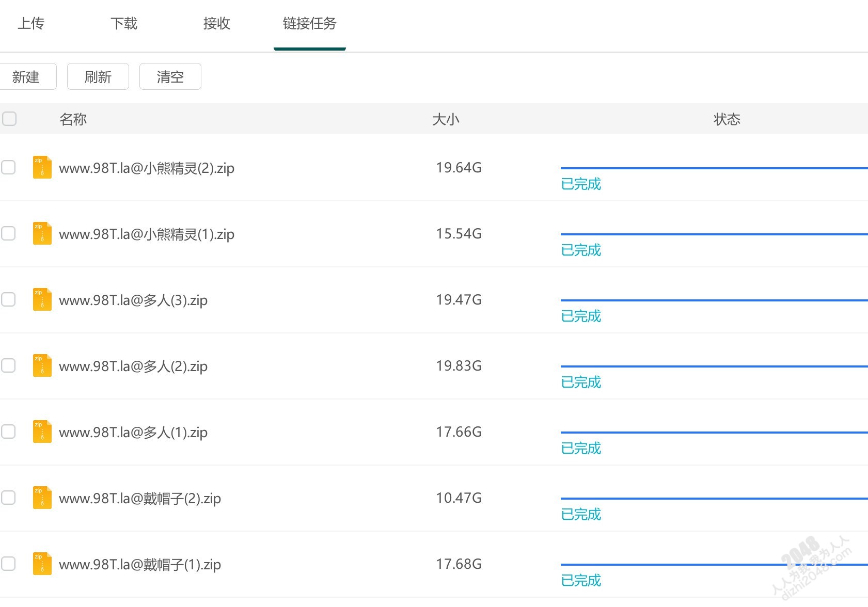Check the box for 多人(3).zip

[x=8, y=299]
